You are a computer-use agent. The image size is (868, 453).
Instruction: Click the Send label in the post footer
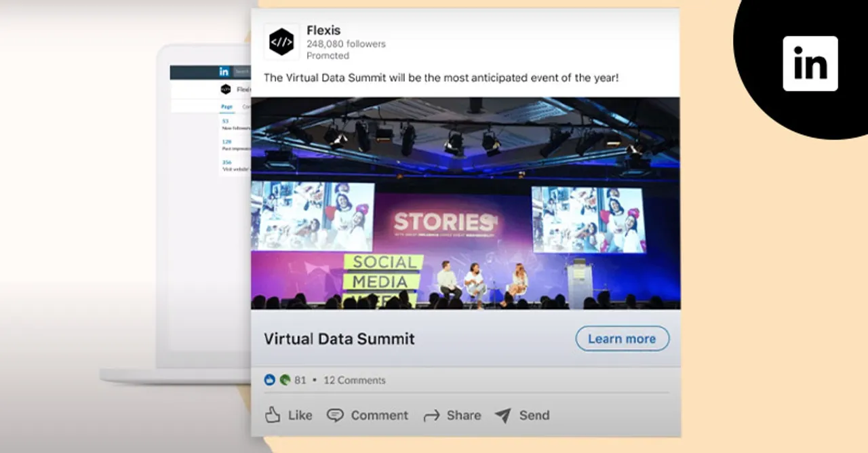534,416
